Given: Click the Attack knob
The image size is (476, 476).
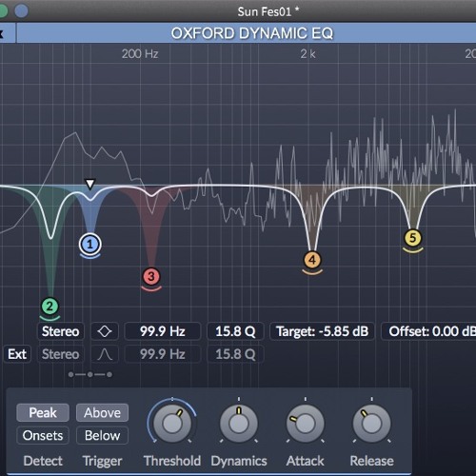Looking at the screenshot, I should [x=306, y=424].
